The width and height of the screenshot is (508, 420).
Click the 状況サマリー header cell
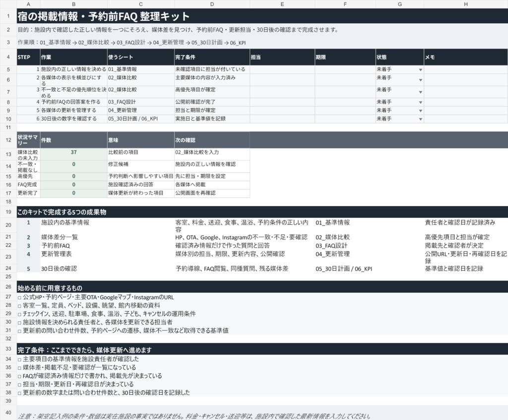click(28, 140)
